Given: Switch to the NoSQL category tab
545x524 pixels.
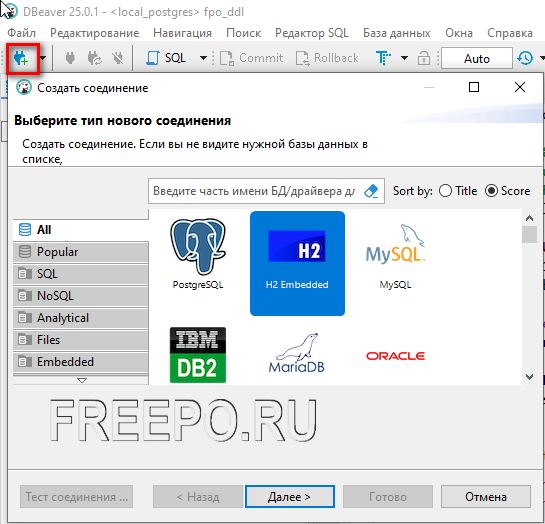Looking at the screenshot, I should 81,296.
